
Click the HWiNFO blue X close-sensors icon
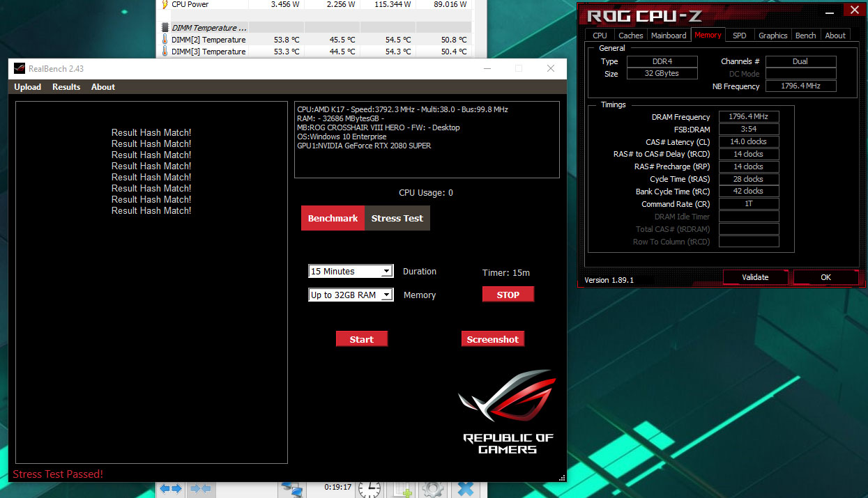pyautogui.click(x=467, y=490)
